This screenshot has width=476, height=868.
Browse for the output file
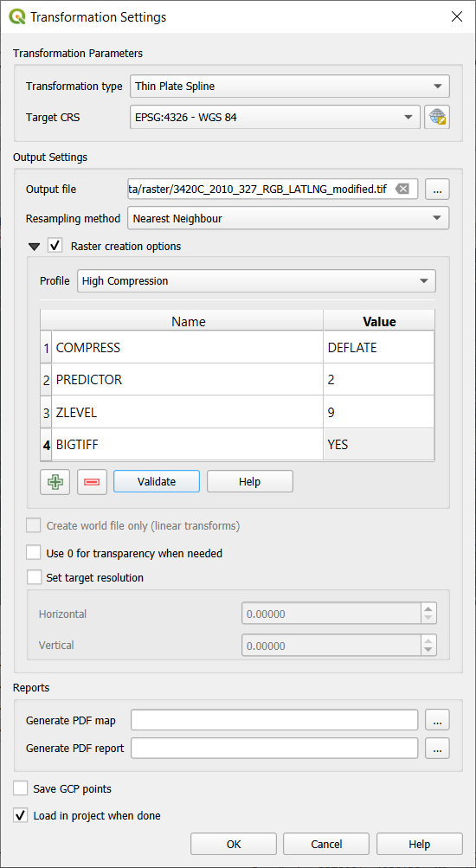click(x=437, y=190)
